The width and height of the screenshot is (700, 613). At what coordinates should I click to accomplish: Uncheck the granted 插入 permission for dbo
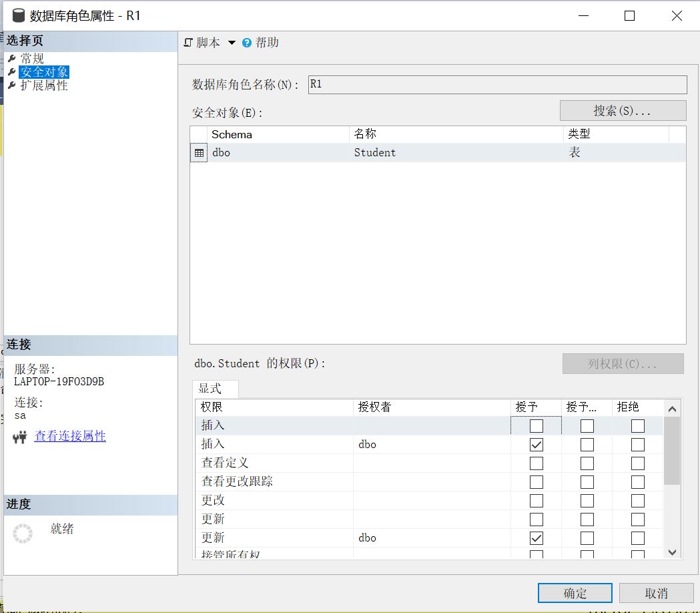click(536, 444)
